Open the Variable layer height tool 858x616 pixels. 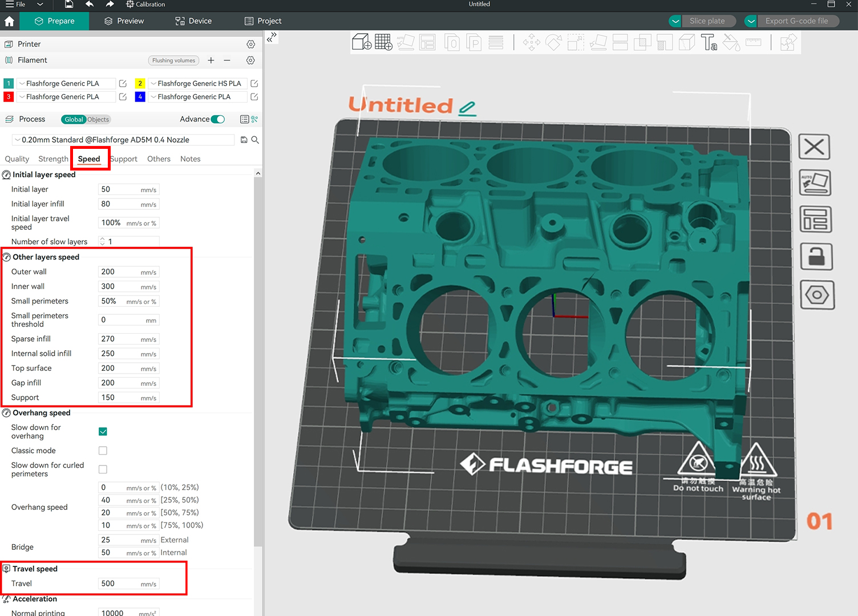pos(496,43)
